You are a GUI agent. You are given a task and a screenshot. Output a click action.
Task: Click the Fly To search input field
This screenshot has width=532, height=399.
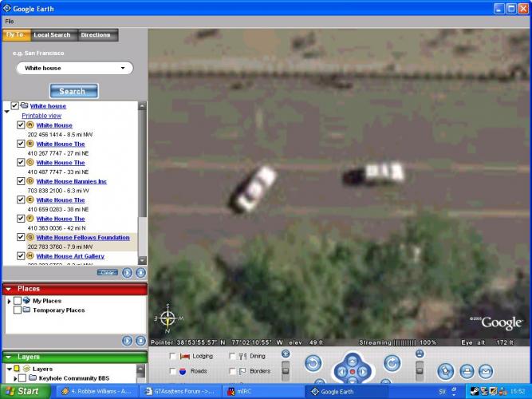click(75, 68)
